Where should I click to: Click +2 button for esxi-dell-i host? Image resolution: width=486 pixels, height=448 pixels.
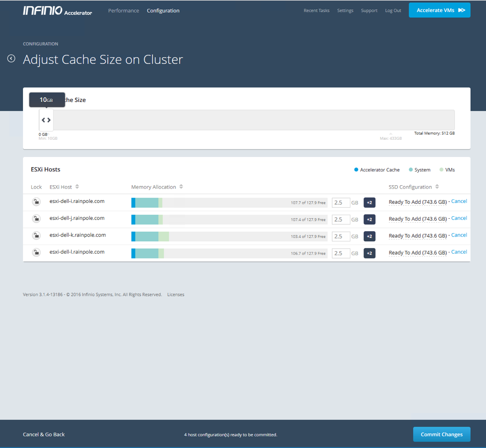click(369, 202)
